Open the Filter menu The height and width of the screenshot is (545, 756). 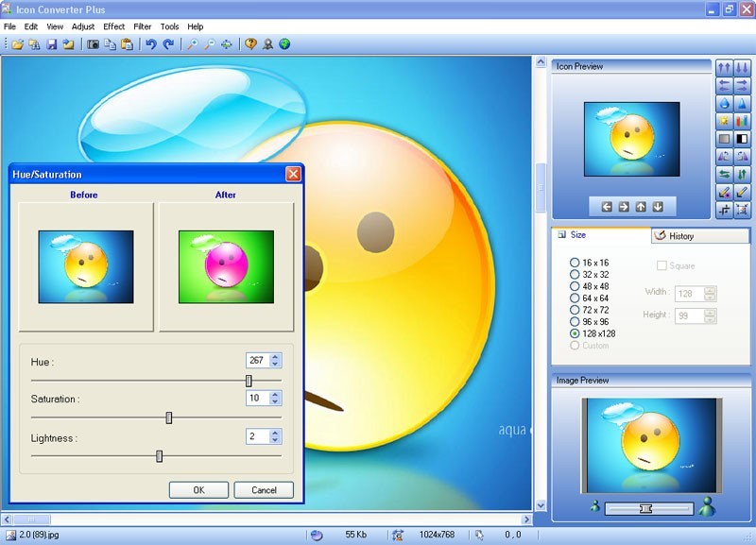point(142,26)
